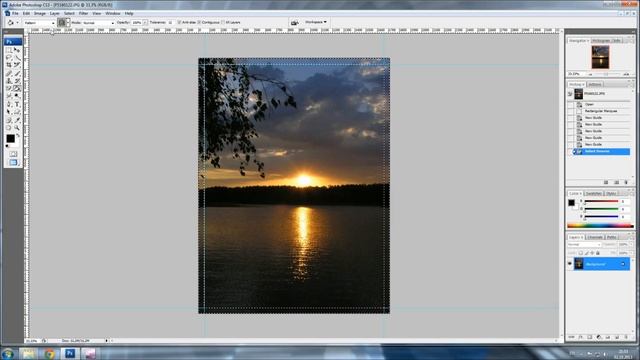Select the Zoom tool in toolbox
Screen dimensions: 640x360
[17, 128]
